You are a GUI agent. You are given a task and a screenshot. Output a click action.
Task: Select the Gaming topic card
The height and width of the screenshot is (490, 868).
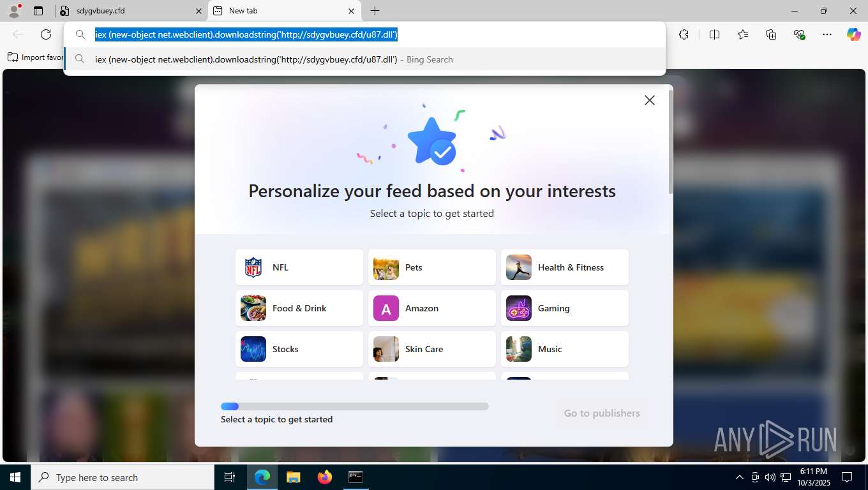(x=565, y=308)
